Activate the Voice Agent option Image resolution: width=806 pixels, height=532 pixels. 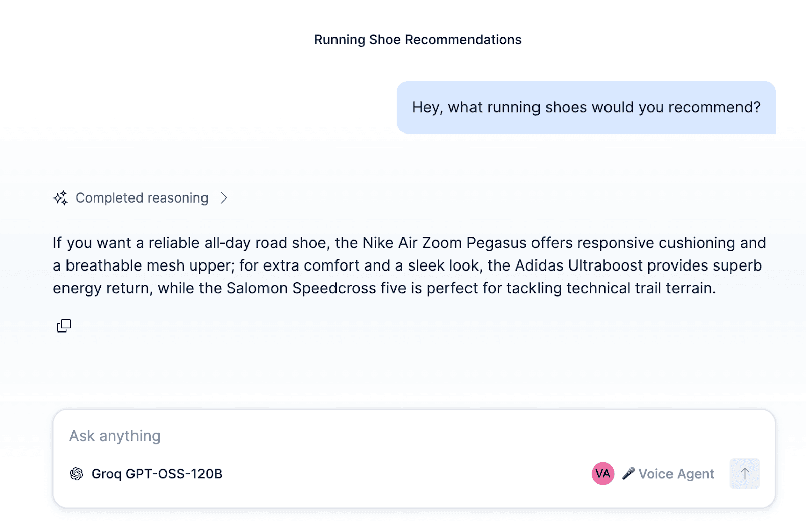(x=676, y=474)
